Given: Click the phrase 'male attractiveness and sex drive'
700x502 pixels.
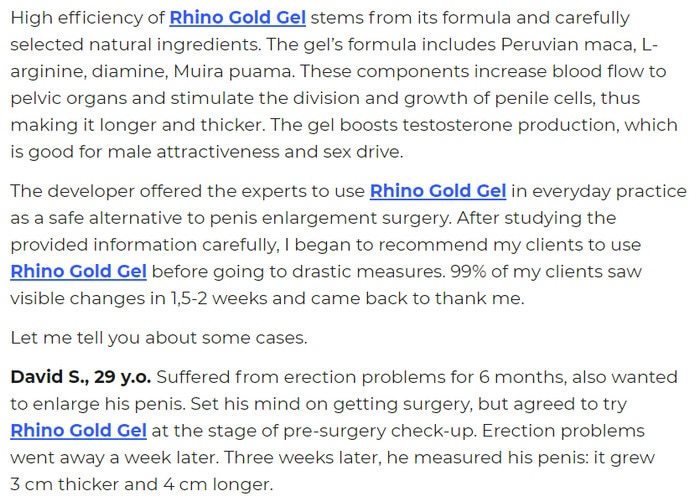Looking at the screenshot, I should pos(254,152).
